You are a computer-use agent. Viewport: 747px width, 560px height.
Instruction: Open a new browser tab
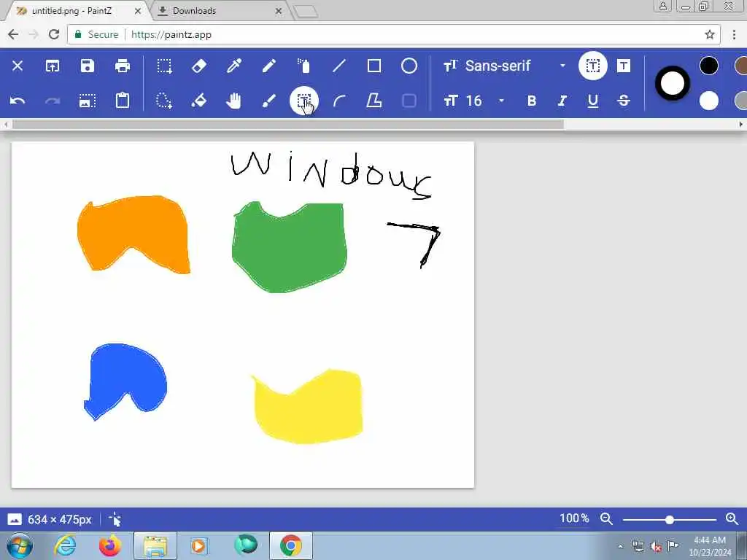coord(305,12)
